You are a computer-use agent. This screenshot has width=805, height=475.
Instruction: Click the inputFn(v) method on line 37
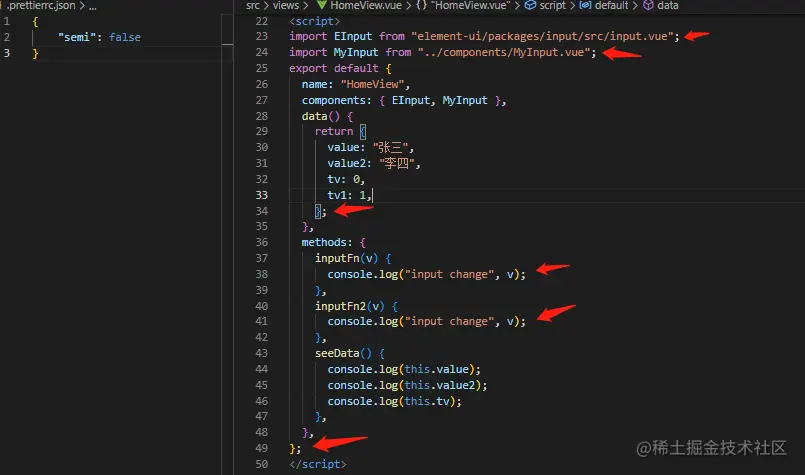pos(347,258)
